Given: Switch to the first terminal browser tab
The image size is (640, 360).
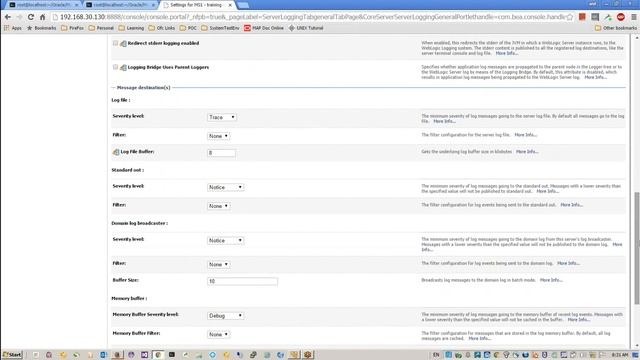Looking at the screenshot, I should [x=43, y=5].
